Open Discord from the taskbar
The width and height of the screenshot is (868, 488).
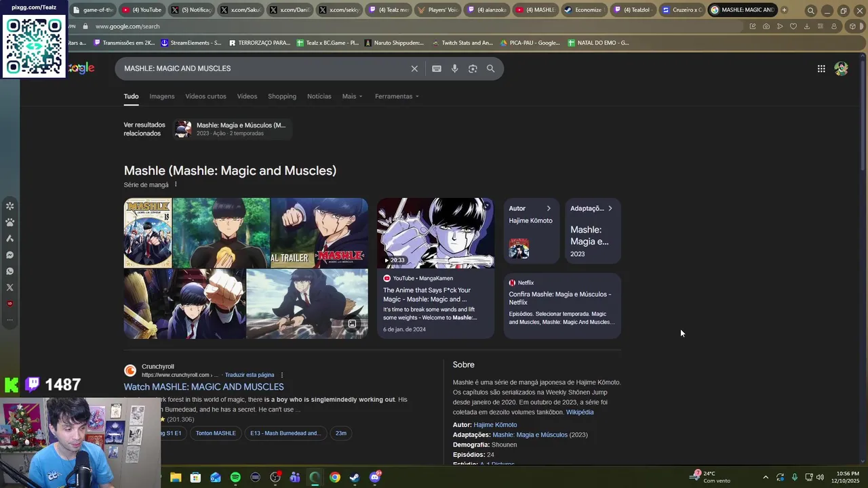click(x=375, y=477)
